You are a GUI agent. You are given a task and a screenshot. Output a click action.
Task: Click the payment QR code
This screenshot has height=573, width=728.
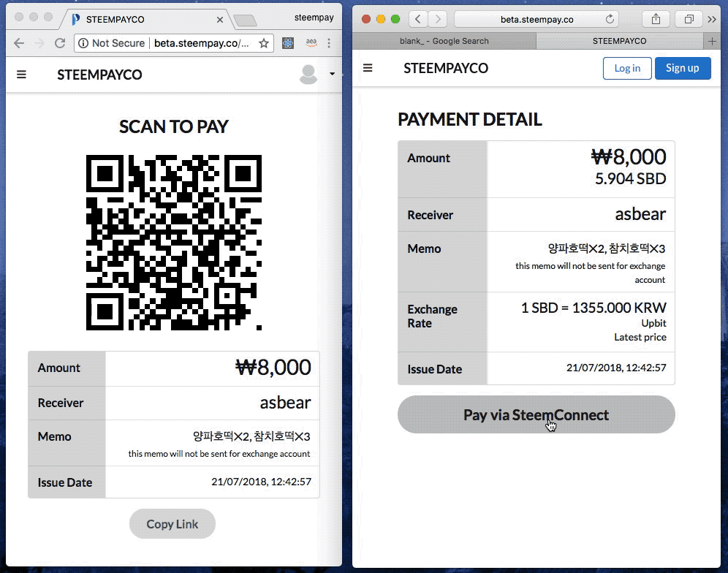(174, 243)
